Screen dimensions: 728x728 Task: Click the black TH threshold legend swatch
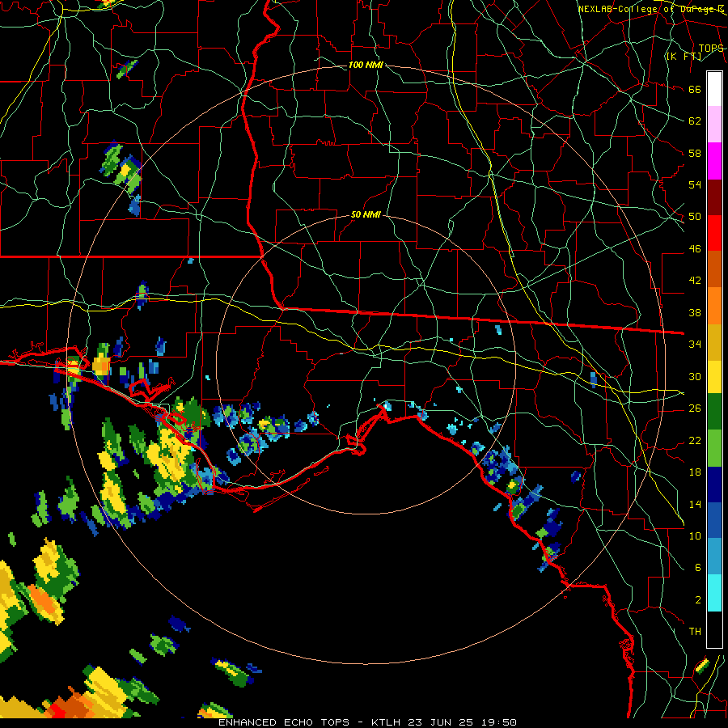pos(714,629)
